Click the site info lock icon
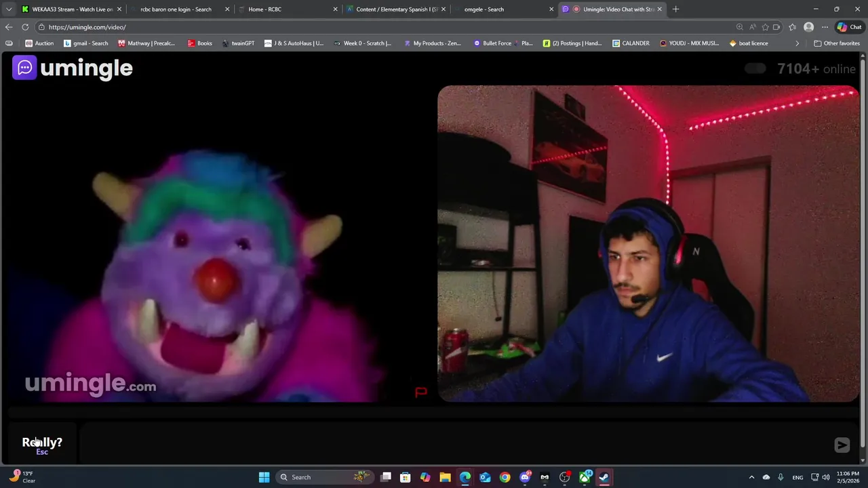The image size is (868, 488). click(x=41, y=27)
